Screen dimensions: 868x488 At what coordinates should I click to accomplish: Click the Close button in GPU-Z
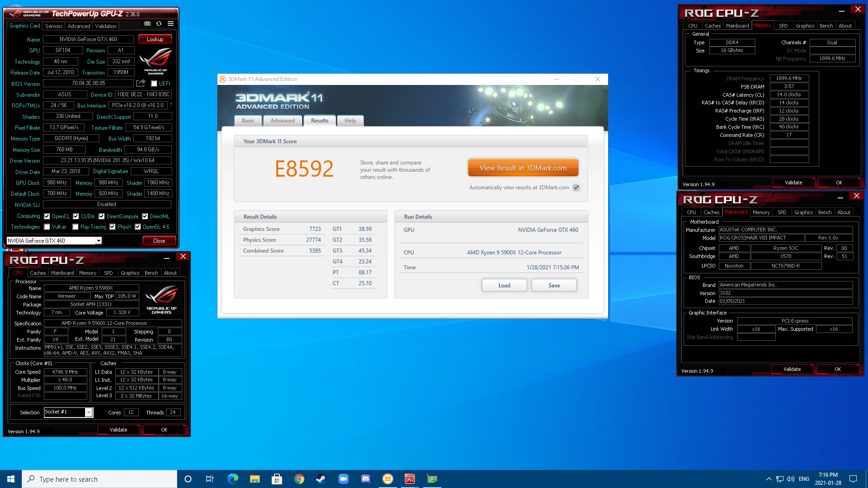click(159, 241)
